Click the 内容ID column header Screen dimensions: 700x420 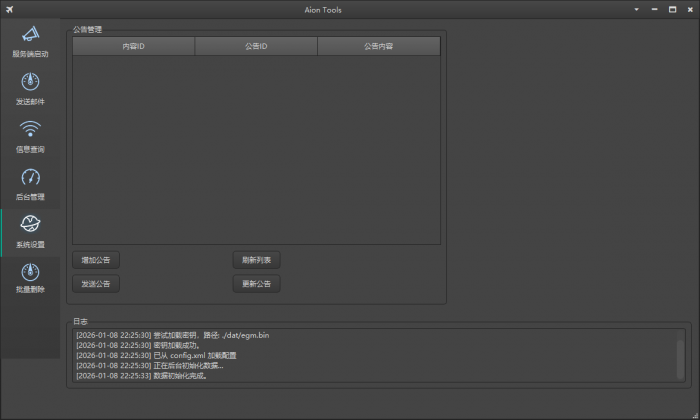[133, 46]
